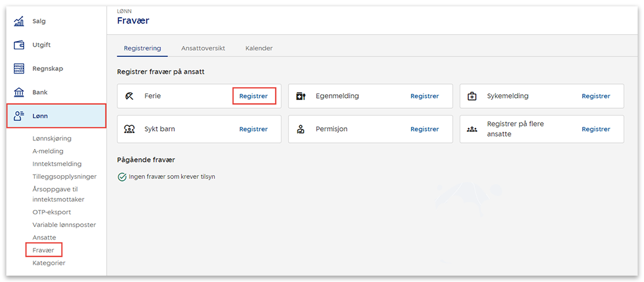Click the Bank building icon
The height and width of the screenshot is (282, 644).
pos(19,92)
